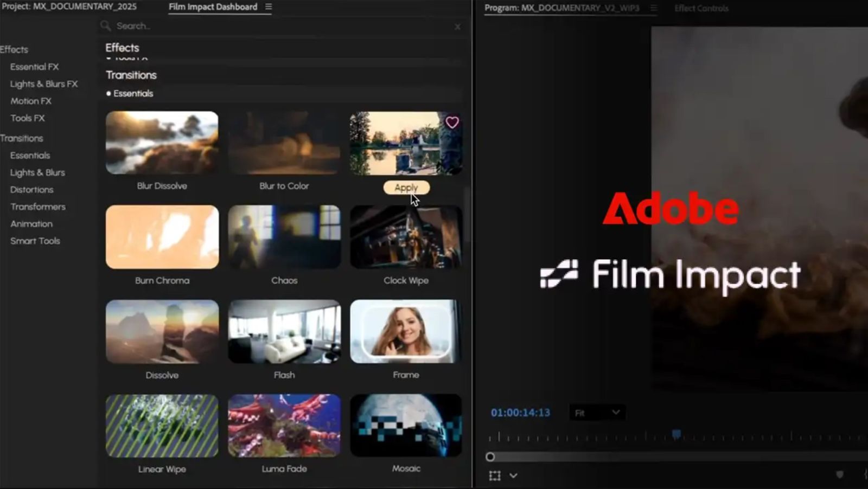Open the Effect Controls tab
This screenshot has height=489, width=868.
[701, 8]
